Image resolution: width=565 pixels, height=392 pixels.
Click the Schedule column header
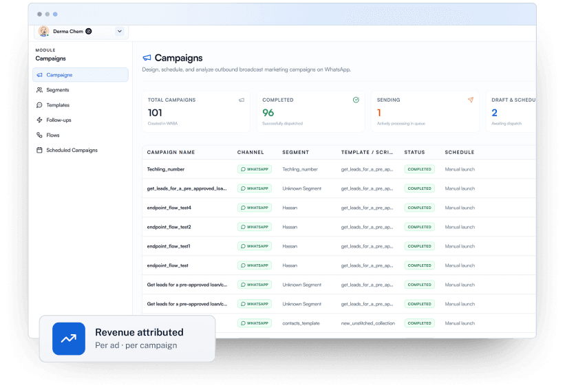tap(460, 153)
